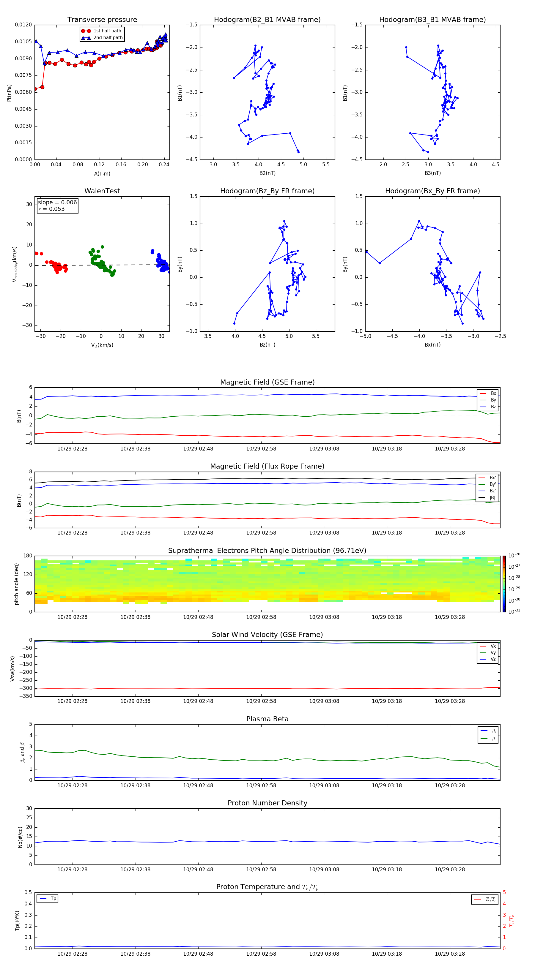The height and width of the screenshot is (980, 535).
Task: Click the "V_remaining(km/s)" y-axis label
Action: click(x=15, y=264)
